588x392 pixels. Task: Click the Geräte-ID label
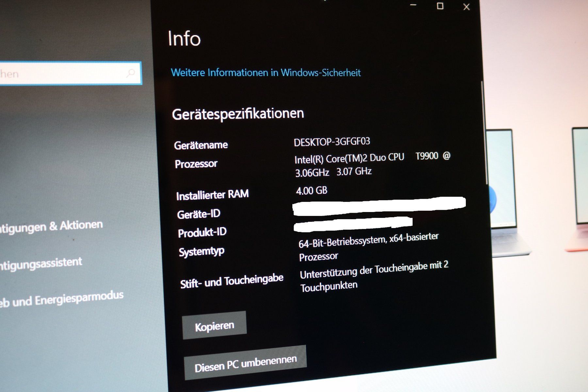pyautogui.click(x=199, y=214)
